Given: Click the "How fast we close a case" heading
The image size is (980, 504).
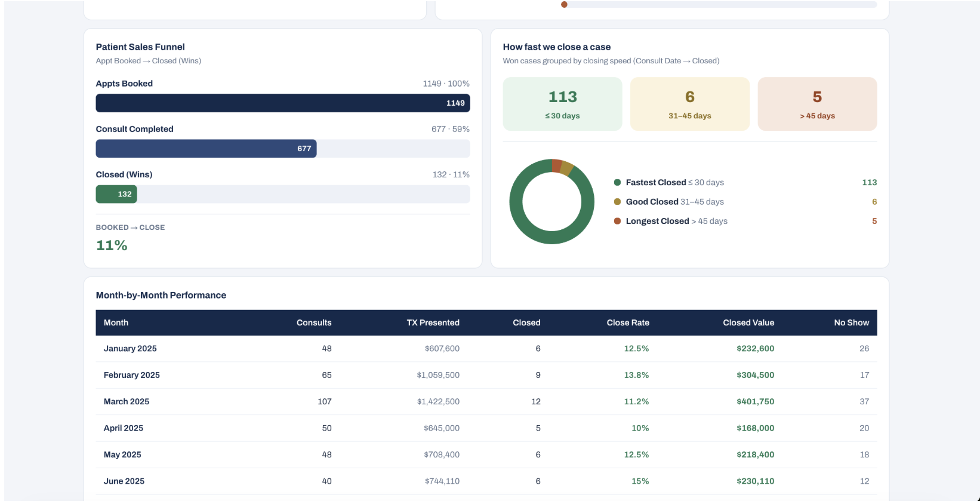Looking at the screenshot, I should click(557, 47).
